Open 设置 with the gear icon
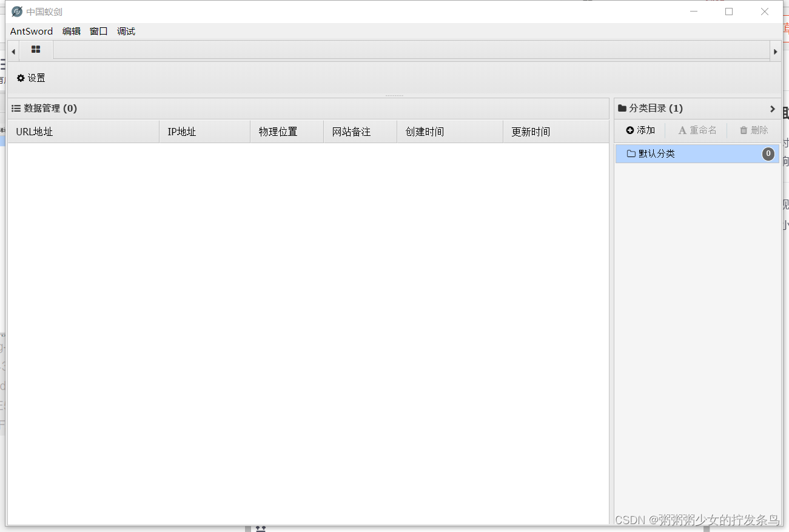Image resolution: width=789 pixels, height=532 pixels. 31,78
